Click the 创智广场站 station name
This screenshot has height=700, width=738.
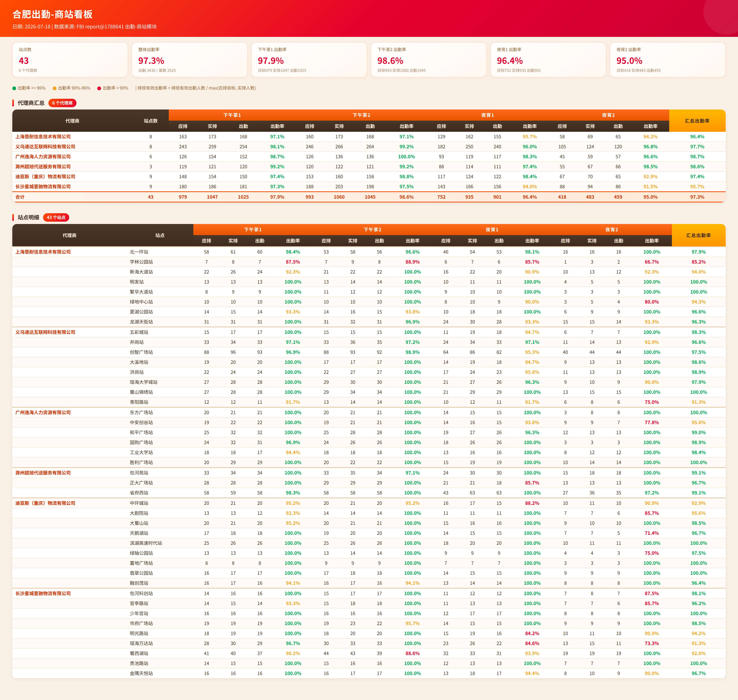click(141, 353)
